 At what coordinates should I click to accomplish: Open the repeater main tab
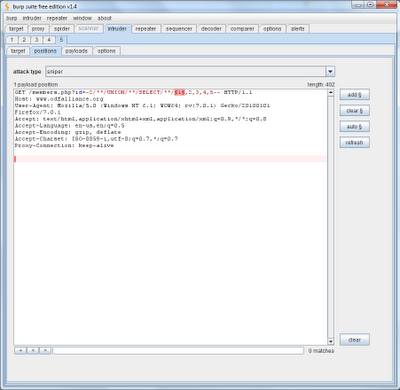click(x=146, y=29)
